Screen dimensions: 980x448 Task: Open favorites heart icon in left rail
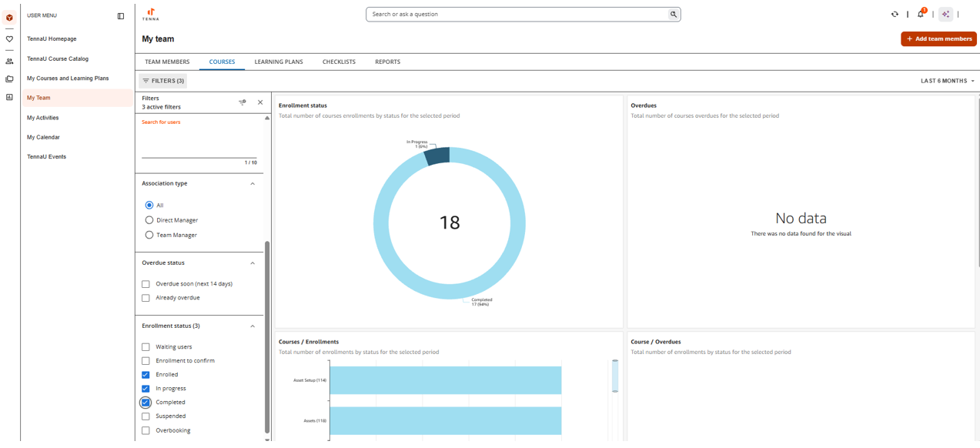[9, 39]
